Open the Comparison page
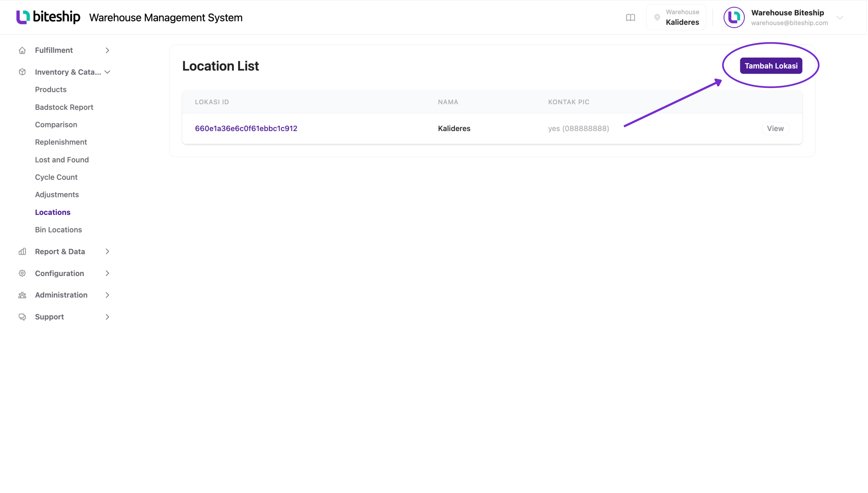The width and height of the screenshot is (868, 493). [x=56, y=125]
